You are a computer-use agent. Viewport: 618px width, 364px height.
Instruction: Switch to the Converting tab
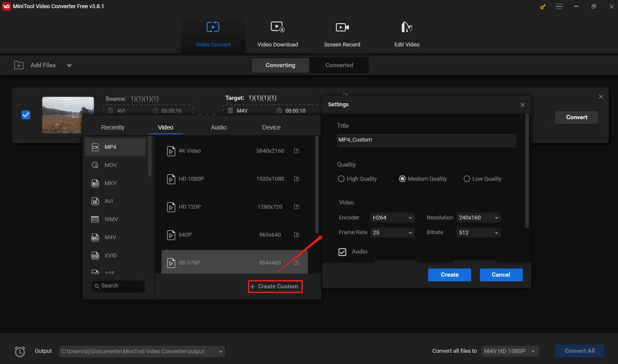point(280,65)
